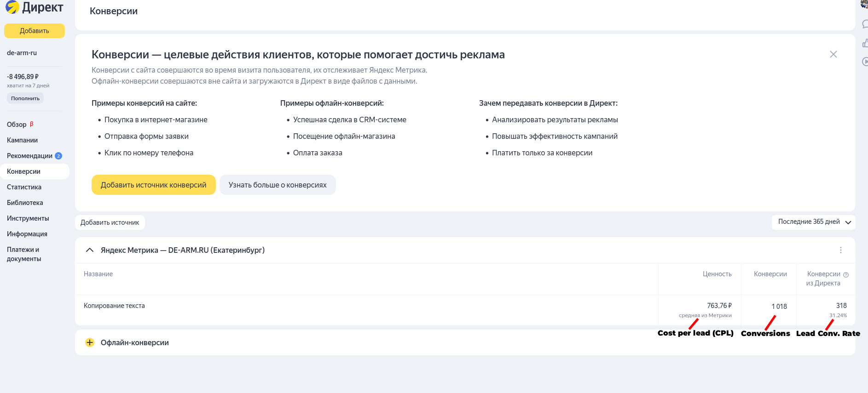The image size is (868, 393).
Task: Close the conversions info banner
Action: pos(833,54)
